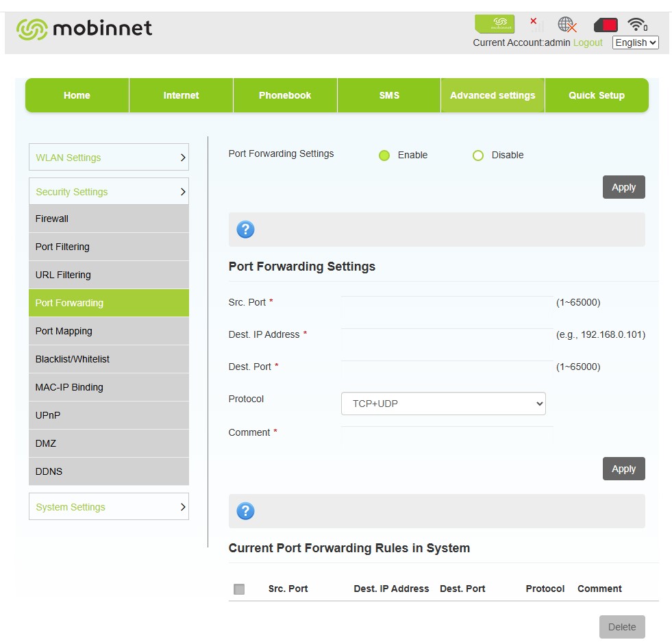The image size is (672, 642).
Task: Enable Port Forwarding radio button
Action: [384, 156]
